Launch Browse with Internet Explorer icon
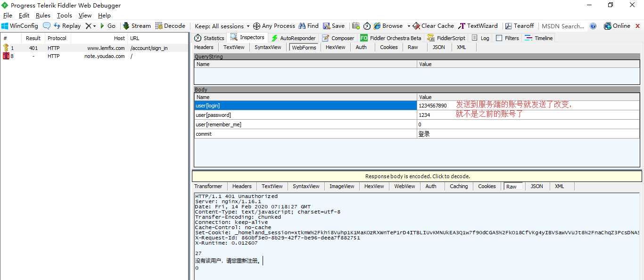This screenshot has height=280, width=644. 388,26
